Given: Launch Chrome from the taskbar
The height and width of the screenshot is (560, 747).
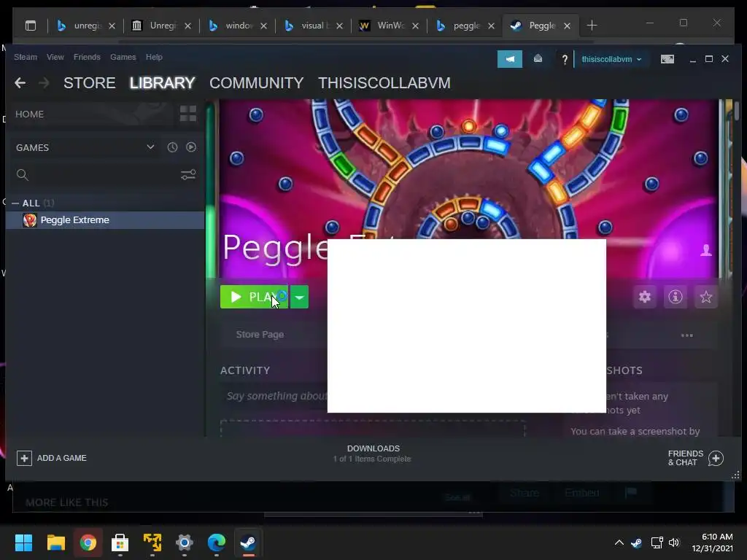Looking at the screenshot, I should tap(88, 542).
